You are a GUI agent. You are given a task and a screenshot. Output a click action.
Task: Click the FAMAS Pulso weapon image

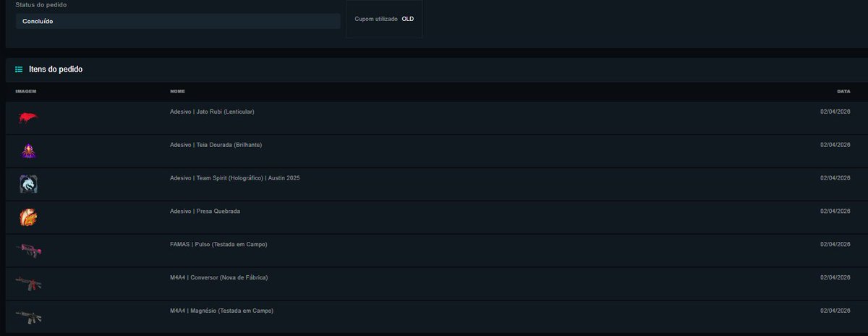29,250
